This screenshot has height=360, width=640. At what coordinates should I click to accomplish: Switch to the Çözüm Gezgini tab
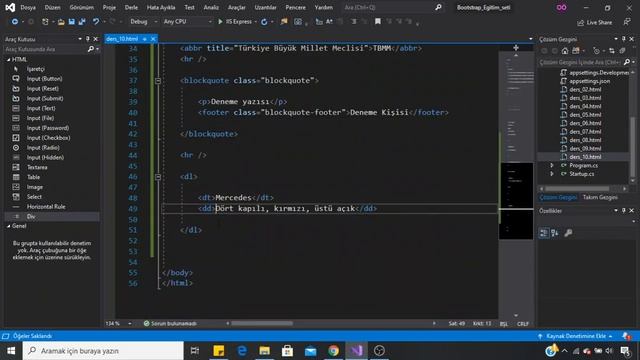coord(558,198)
